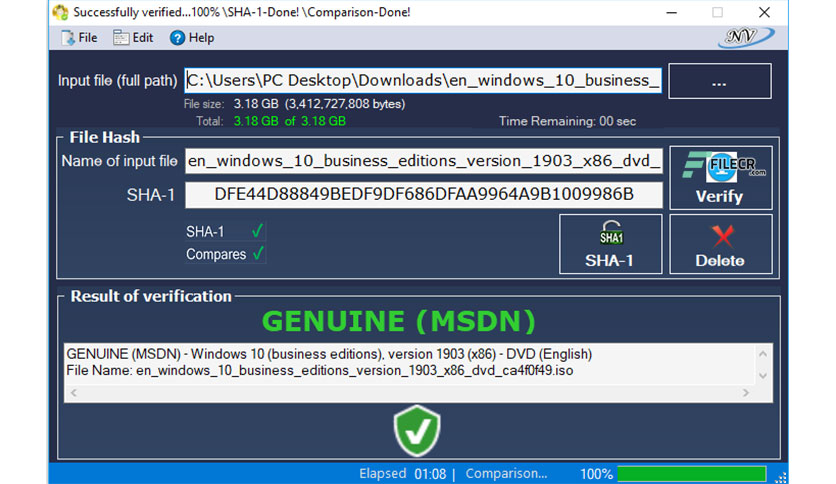Screen dimensions: 836x484
Task: Click the SHA-1 green checkmark indicator
Action: pyautogui.click(x=257, y=231)
